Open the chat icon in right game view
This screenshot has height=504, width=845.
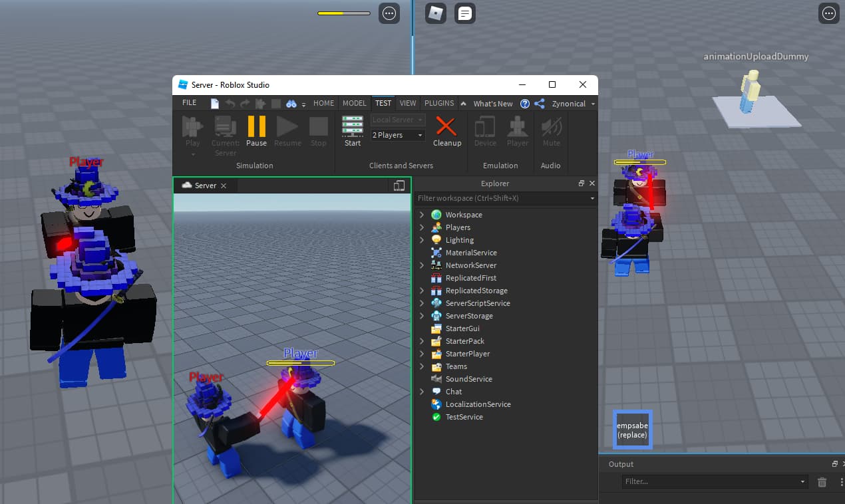point(465,13)
